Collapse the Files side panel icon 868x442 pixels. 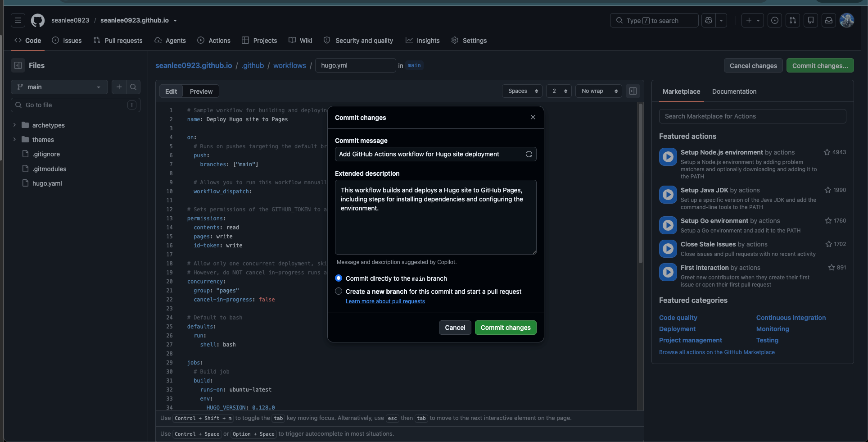pos(18,65)
